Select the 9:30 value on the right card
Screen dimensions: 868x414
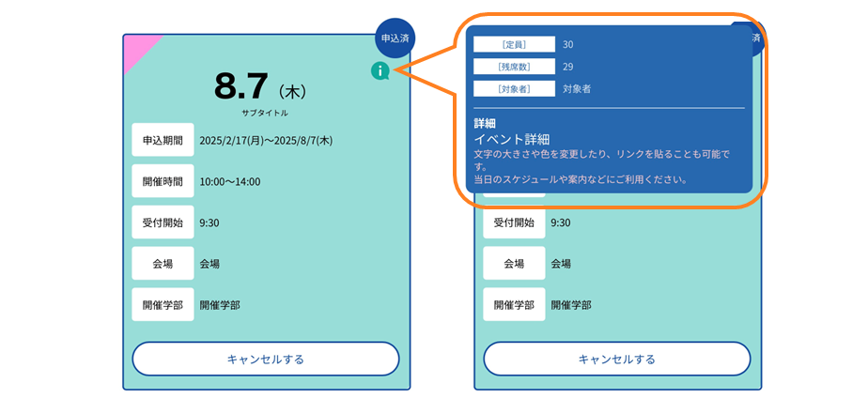tap(560, 222)
